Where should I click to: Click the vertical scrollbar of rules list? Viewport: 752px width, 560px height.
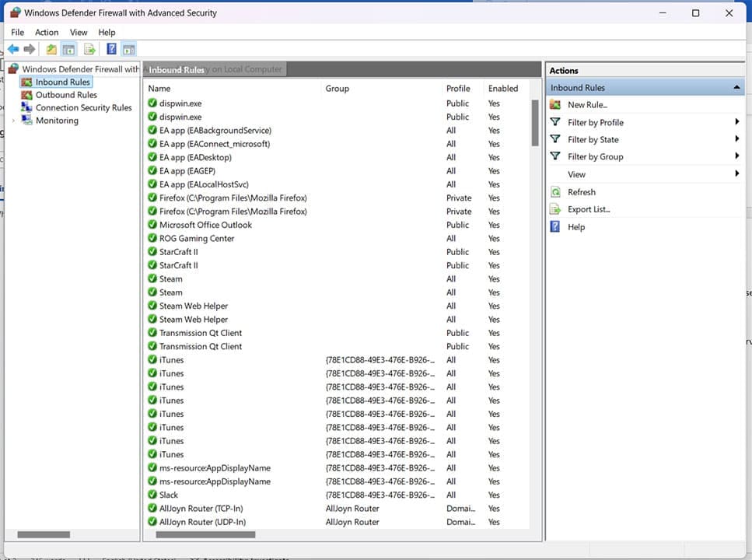click(x=535, y=122)
